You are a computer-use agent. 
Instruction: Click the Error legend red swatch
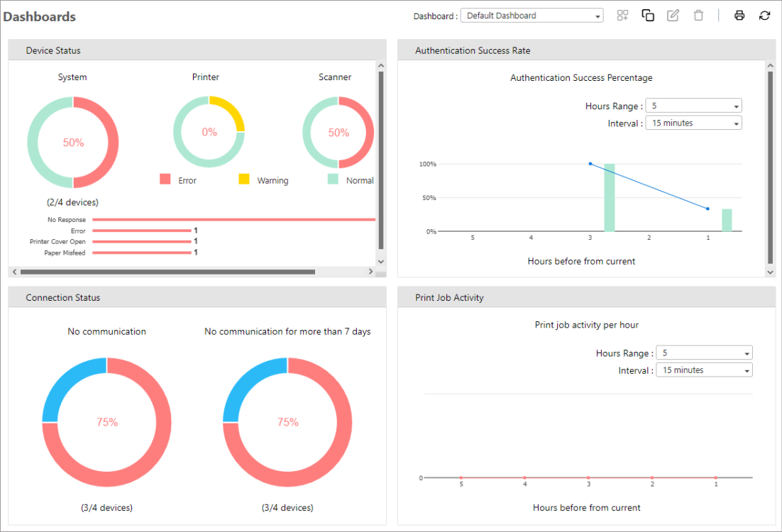165,179
